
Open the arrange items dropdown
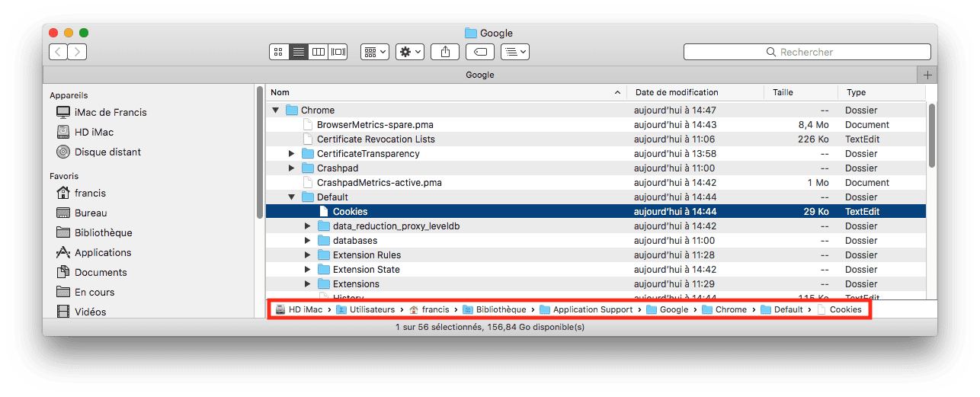375,52
